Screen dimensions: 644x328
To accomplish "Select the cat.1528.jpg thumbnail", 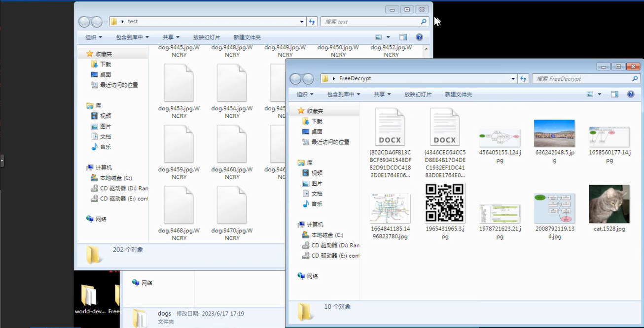I will point(609,204).
